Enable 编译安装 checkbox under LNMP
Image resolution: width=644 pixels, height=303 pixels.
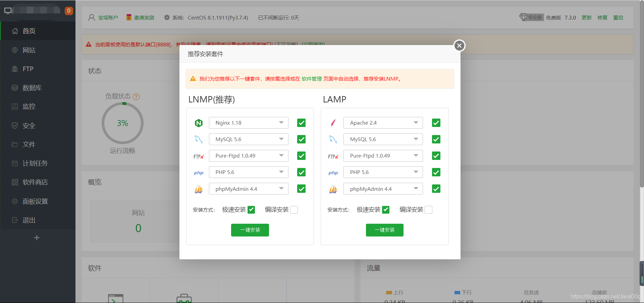coord(294,210)
